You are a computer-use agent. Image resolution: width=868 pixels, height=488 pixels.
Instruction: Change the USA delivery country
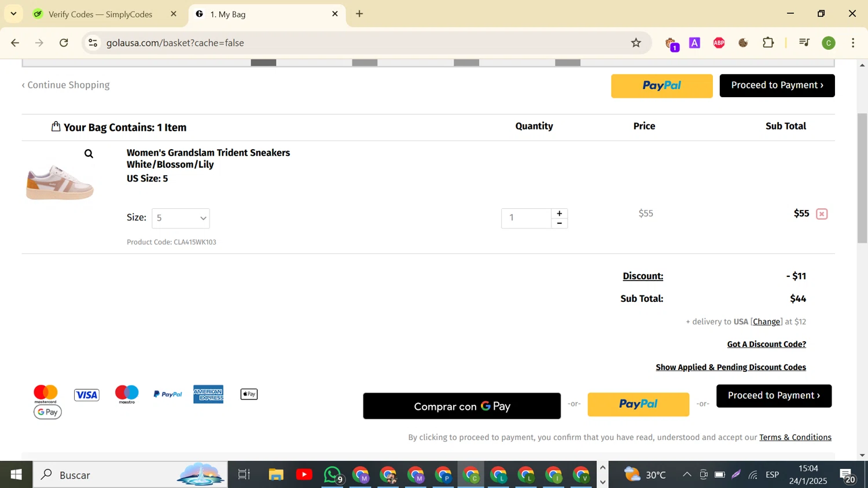tap(766, 321)
